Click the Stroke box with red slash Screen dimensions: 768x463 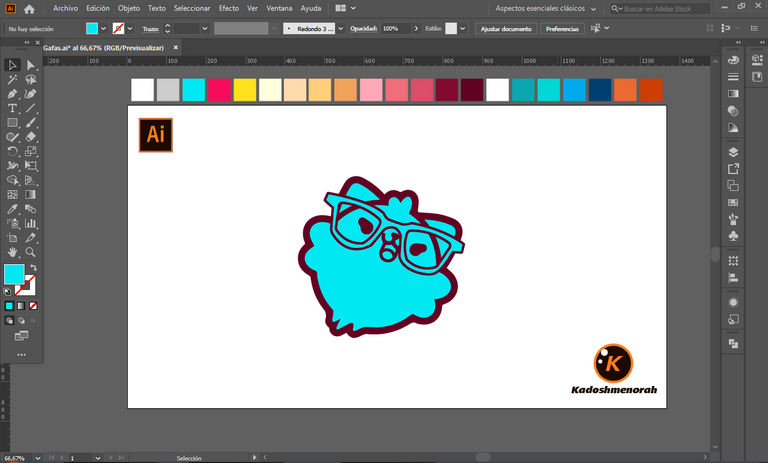(25, 285)
